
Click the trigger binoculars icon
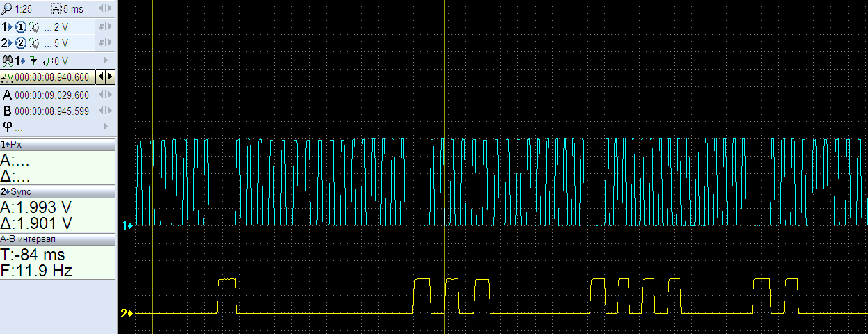pyautogui.click(x=8, y=61)
